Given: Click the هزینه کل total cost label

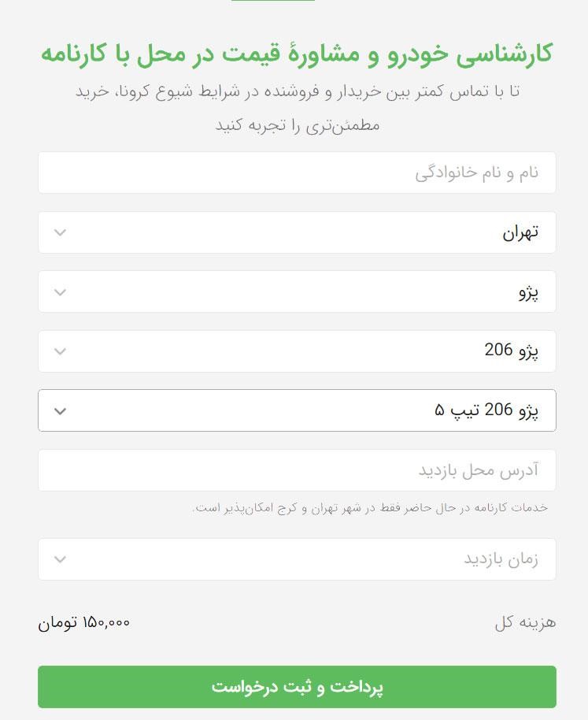Looking at the screenshot, I should tap(525, 622).
